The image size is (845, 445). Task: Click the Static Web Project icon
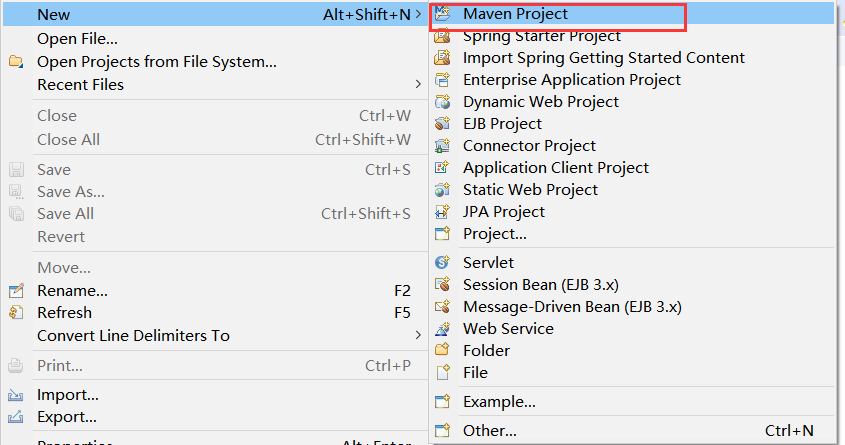(442, 190)
